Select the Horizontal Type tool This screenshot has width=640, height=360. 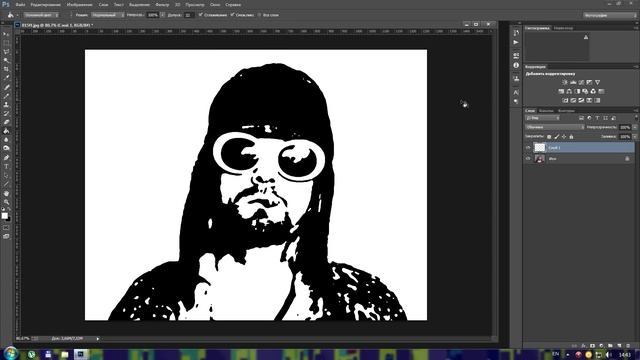click(6, 167)
